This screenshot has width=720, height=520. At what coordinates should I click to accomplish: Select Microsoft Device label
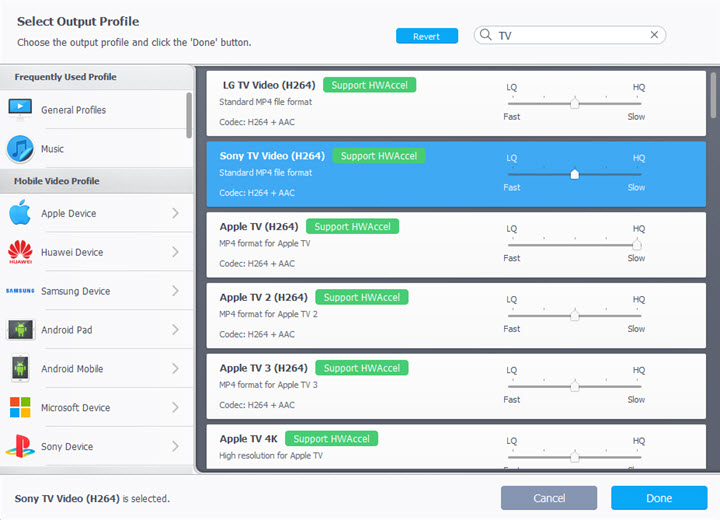tap(75, 407)
